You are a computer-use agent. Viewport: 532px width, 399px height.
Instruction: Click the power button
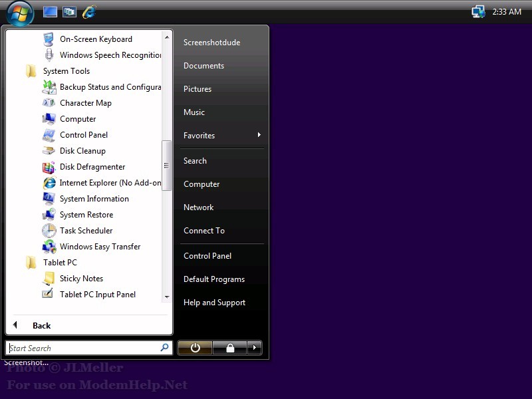pyautogui.click(x=195, y=348)
